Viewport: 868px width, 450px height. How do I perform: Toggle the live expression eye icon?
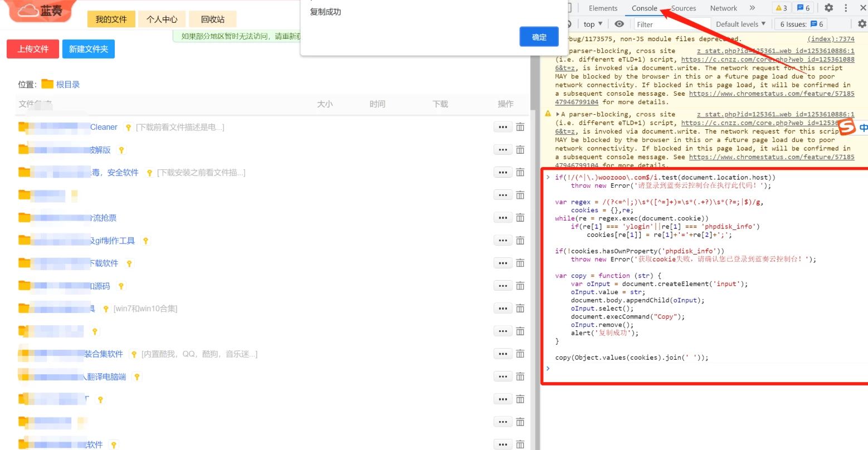point(619,24)
